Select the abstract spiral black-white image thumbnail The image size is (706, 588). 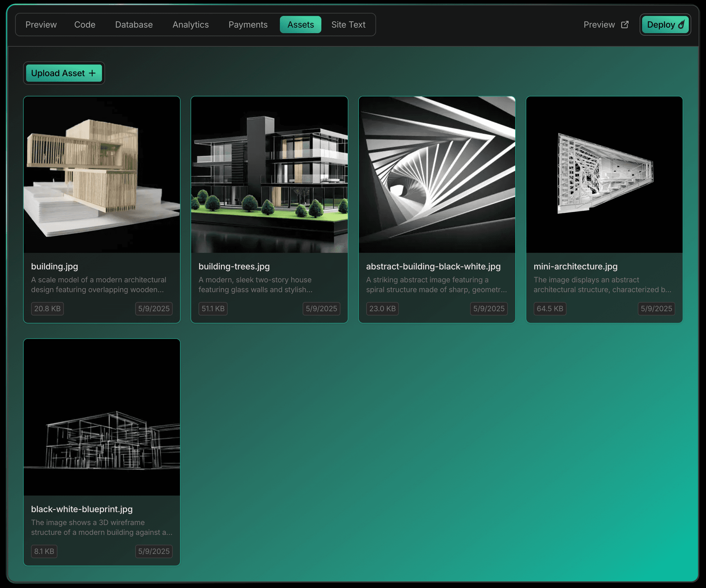pos(437,175)
